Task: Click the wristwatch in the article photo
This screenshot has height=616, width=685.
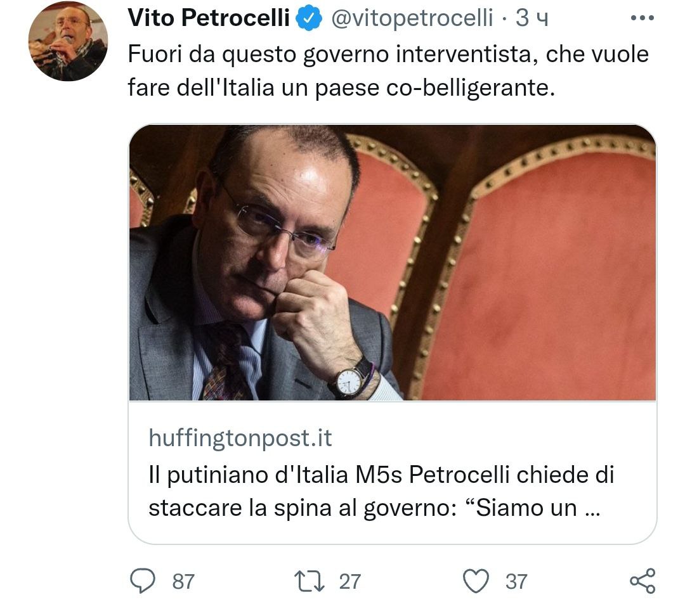Action: [350, 380]
